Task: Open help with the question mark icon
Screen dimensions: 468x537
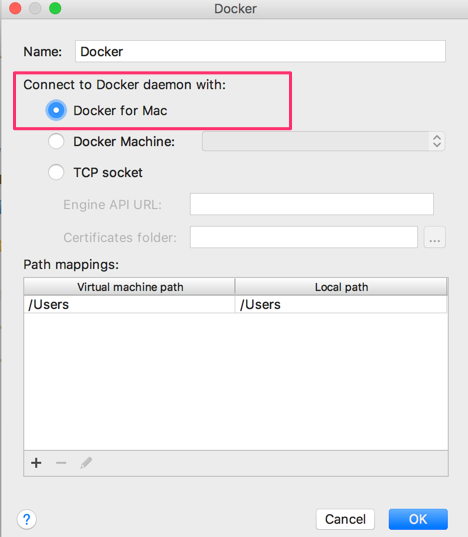Action: pos(27,519)
